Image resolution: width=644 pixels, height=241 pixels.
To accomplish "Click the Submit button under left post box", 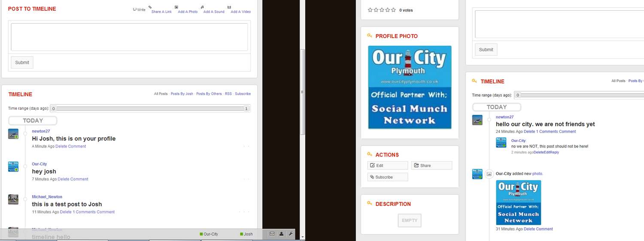I will pyautogui.click(x=22, y=63).
